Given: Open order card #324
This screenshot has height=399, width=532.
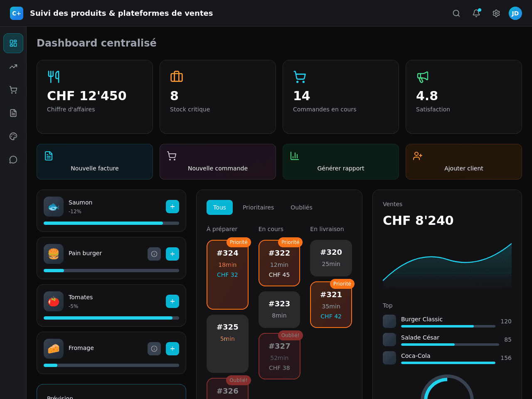Looking at the screenshot, I should coord(227,275).
